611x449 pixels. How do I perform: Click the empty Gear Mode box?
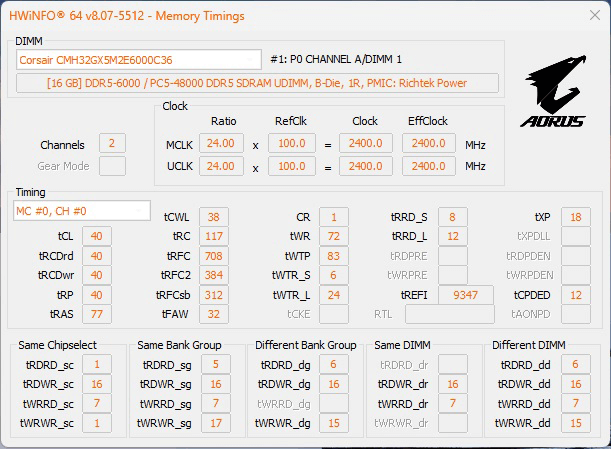(x=112, y=166)
